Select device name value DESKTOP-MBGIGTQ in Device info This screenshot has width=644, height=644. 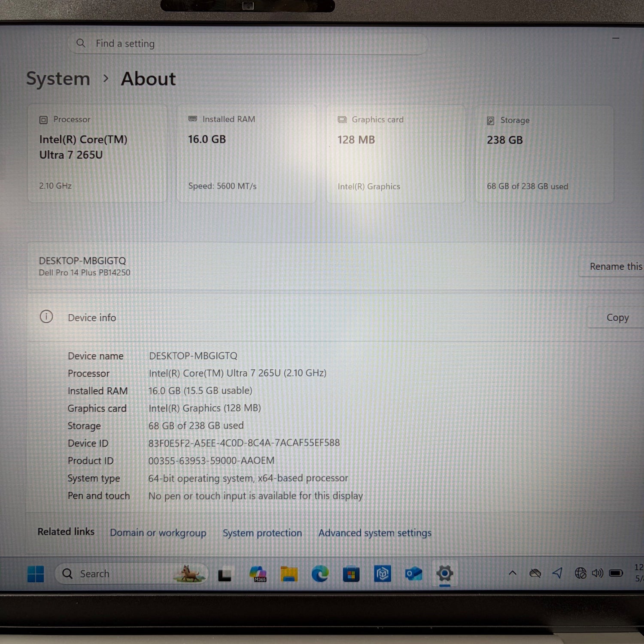[193, 356]
